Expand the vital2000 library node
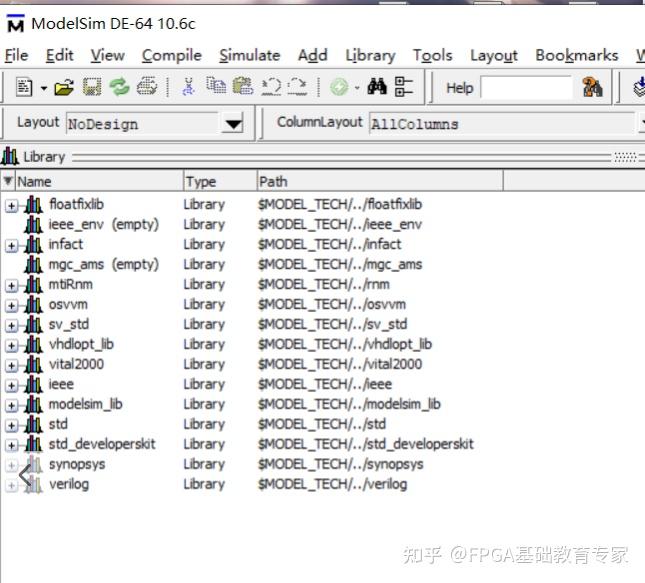The width and height of the screenshot is (645, 583). click(12, 365)
